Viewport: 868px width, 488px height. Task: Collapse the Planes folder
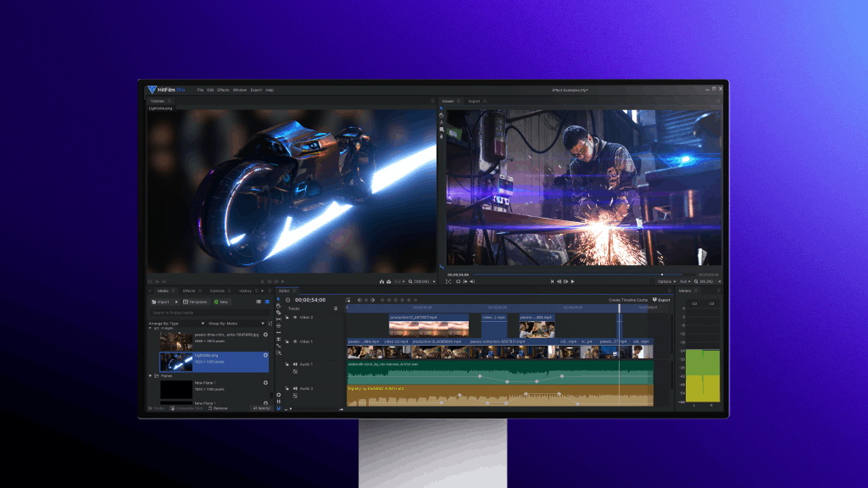(x=151, y=376)
